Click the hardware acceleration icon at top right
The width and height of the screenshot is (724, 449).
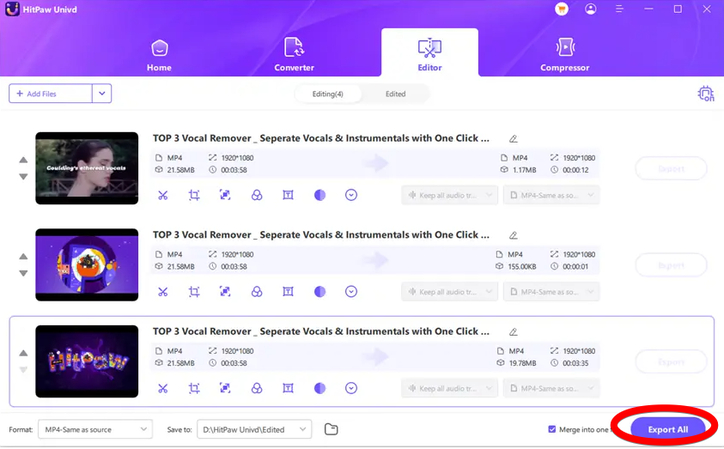(x=706, y=93)
